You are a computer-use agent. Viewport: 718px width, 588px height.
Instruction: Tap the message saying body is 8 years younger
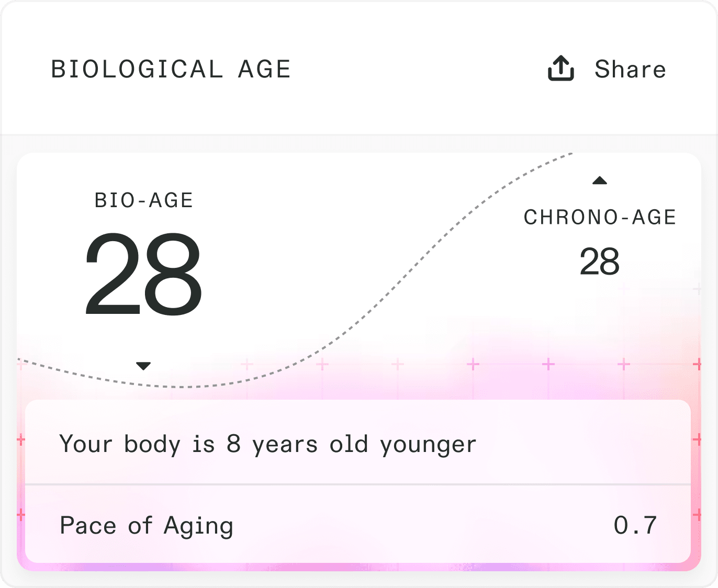click(267, 444)
